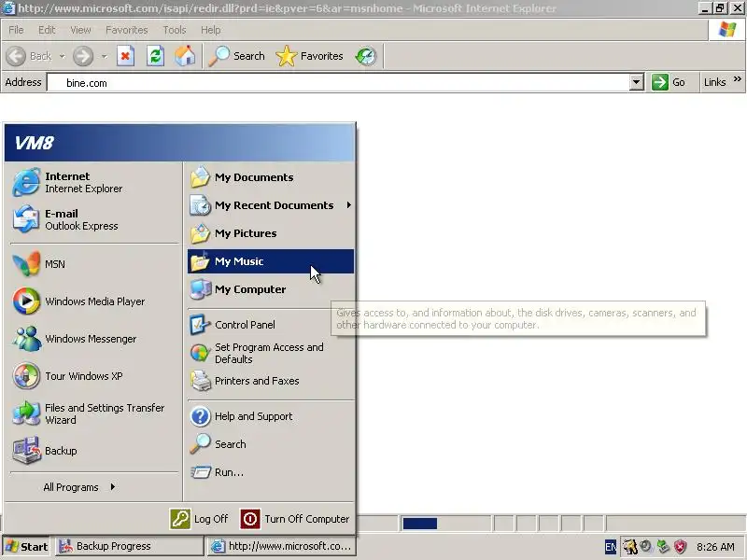
Task: Open the Edit menu
Action: (47, 30)
